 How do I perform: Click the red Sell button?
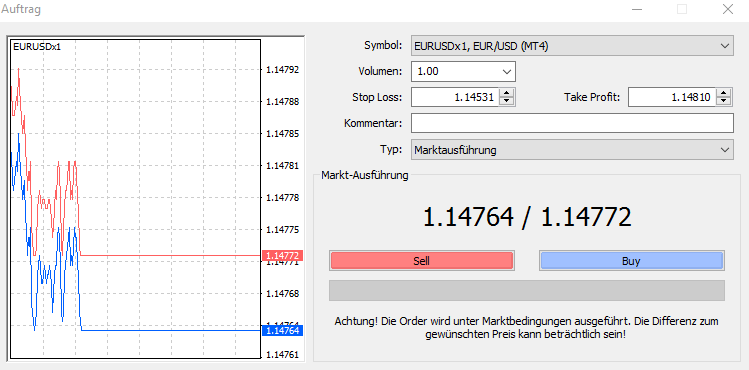pos(421,261)
